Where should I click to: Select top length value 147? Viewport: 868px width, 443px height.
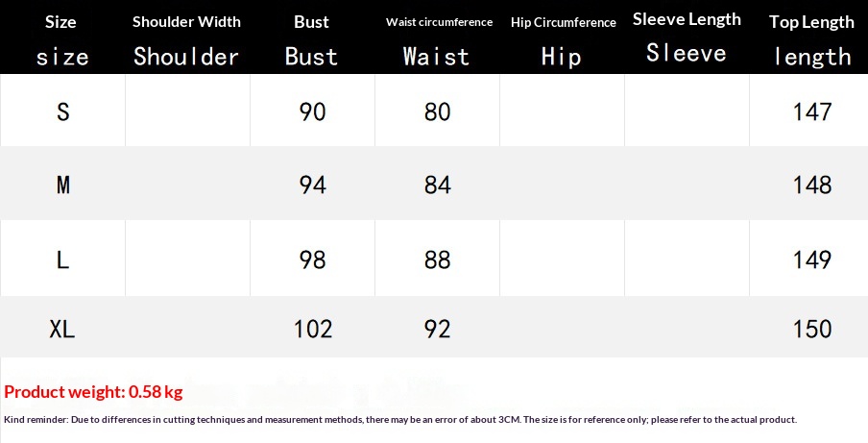pos(812,112)
